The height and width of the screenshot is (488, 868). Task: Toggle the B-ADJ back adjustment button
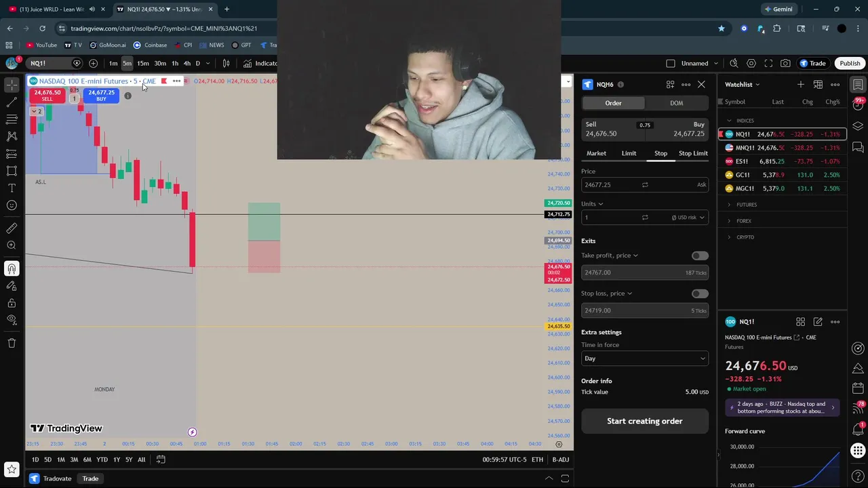click(561, 460)
